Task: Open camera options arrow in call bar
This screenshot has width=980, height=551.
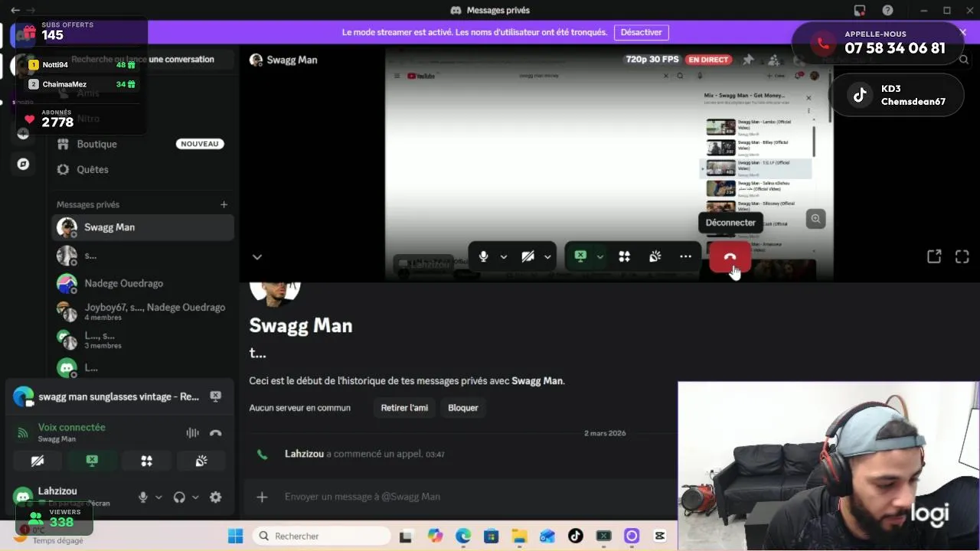Action: coord(547,257)
